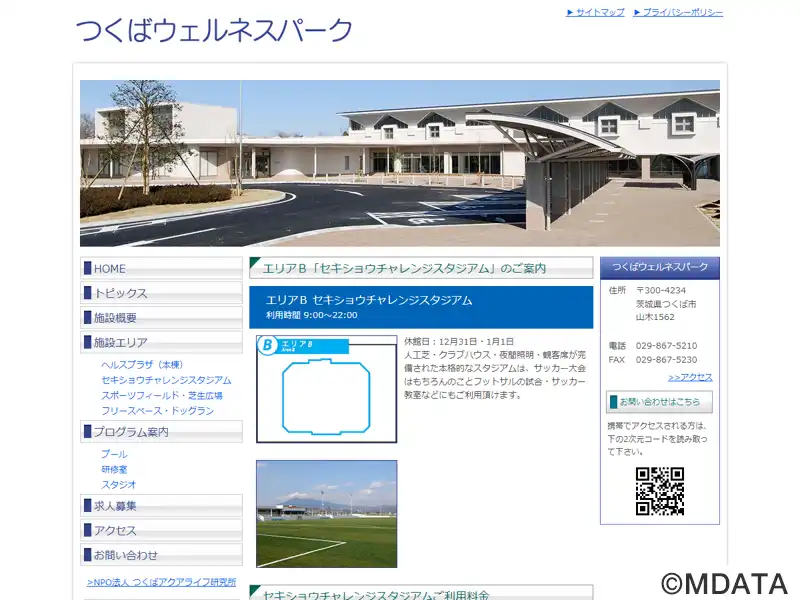Viewport: 800px width, 600px height.
Task: Open ヘルスプラザ（本棟）sub-link
Action: tap(142, 365)
